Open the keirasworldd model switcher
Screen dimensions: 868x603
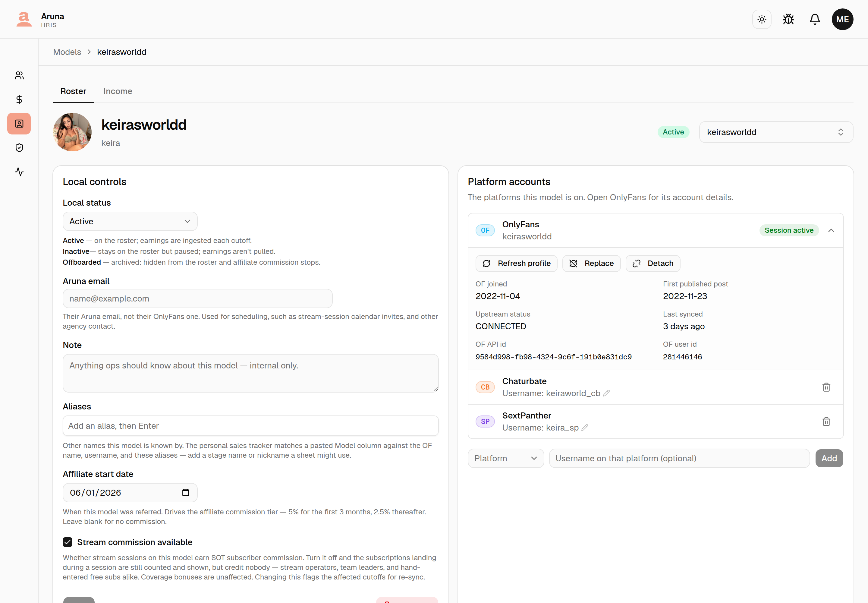[776, 132]
